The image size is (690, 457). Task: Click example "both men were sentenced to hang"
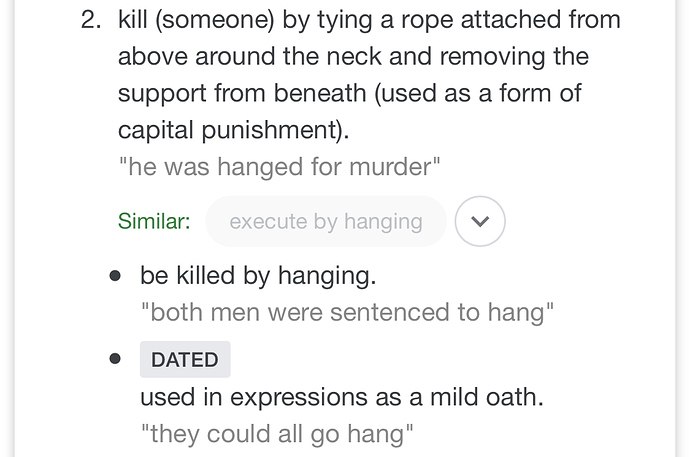click(347, 312)
